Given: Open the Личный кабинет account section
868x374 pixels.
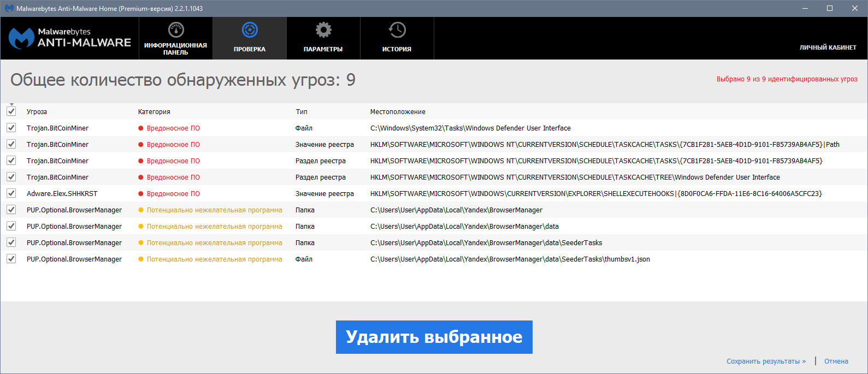Looking at the screenshot, I should [828, 48].
